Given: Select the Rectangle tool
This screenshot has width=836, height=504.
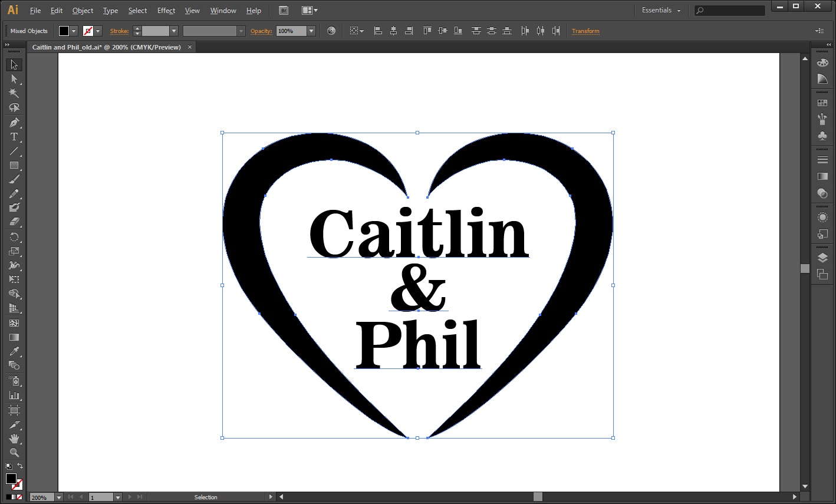Looking at the screenshot, I should click(x=14, y=166).
